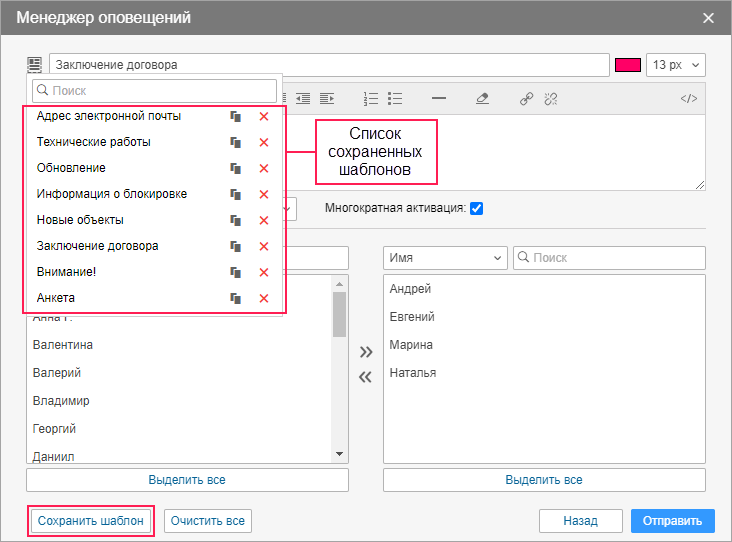Copy the 'Информация о блокировке' template
The height and width of the screenshot is (542, 732).
click(x=236, y=194)
